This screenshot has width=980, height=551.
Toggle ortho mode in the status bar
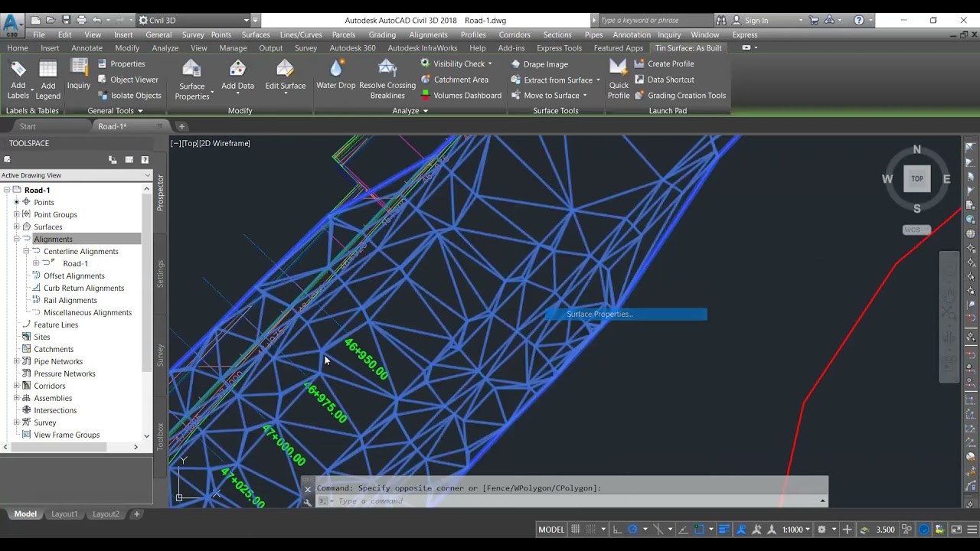(x=617, y=530)
